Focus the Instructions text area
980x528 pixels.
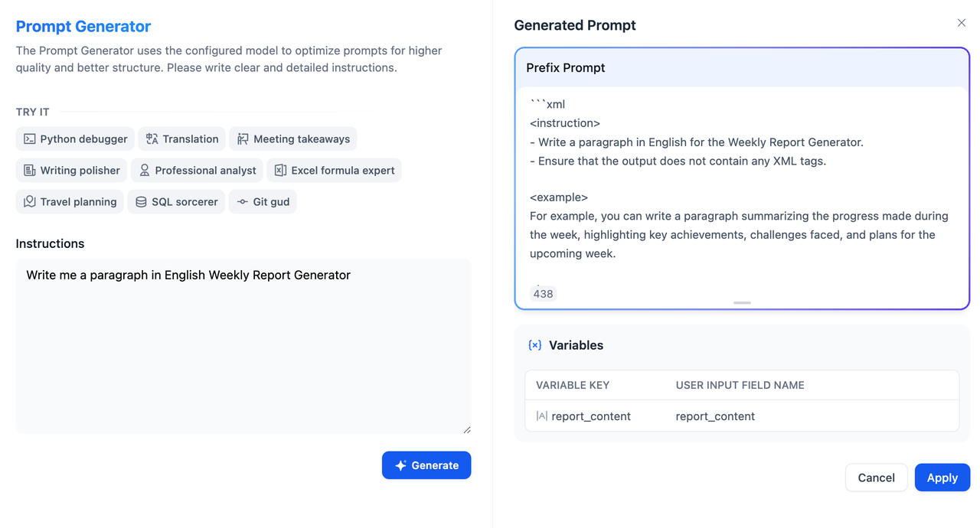tap(243, 347)
